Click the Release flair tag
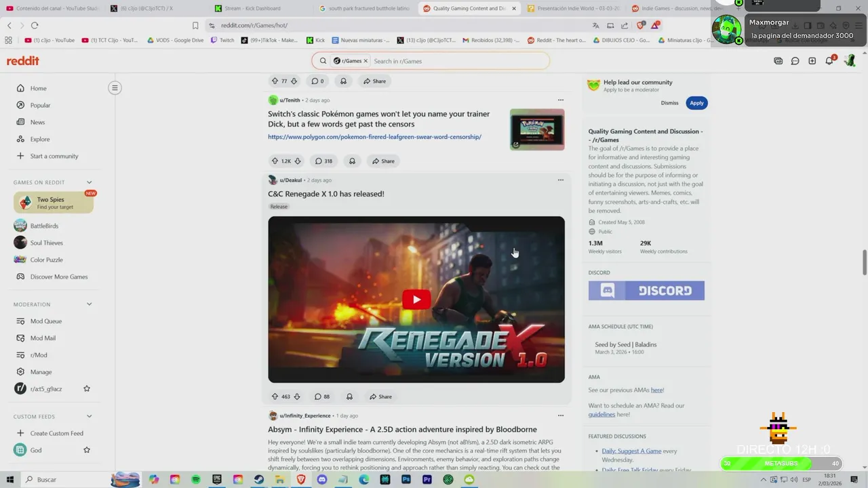 279,207
